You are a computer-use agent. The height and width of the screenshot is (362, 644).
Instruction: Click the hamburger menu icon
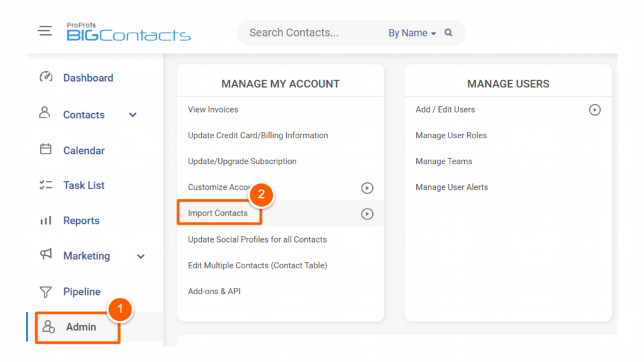pos(45,31)
